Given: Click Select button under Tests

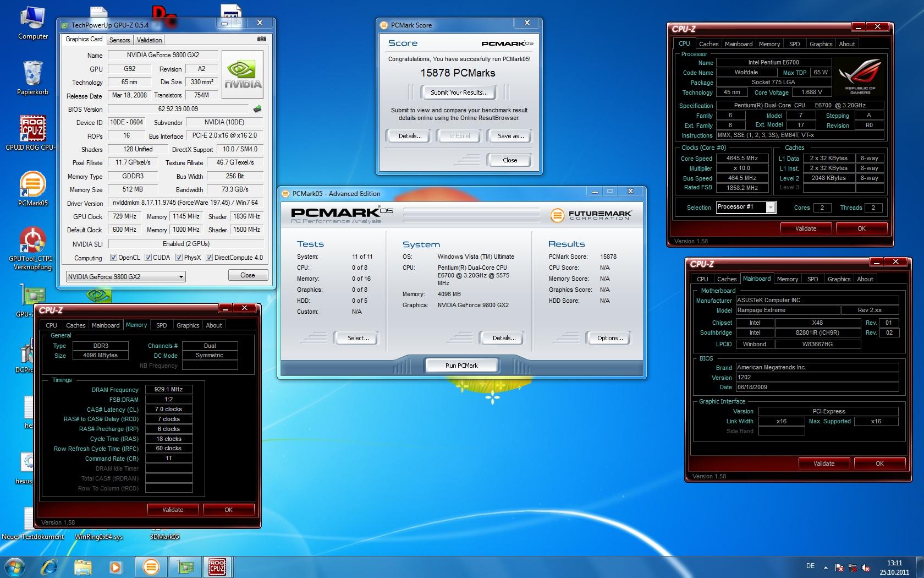Looking at the screenshot, I should (x=358, y=338).
